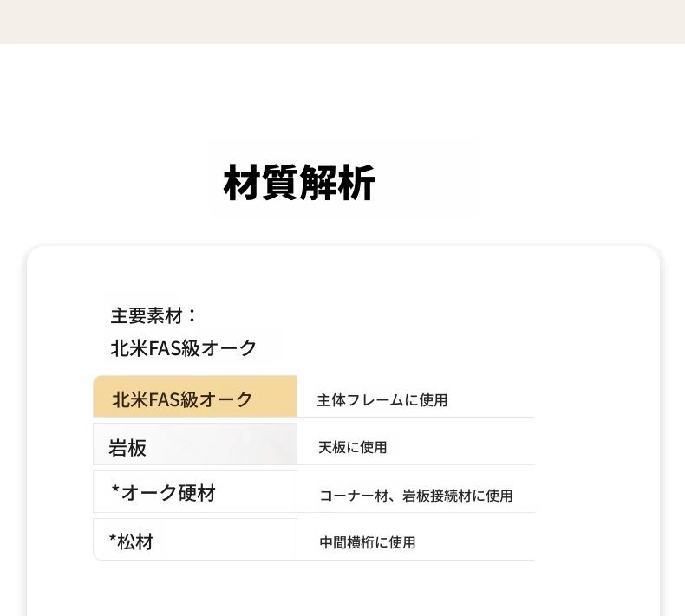Click 天板に使用 description text
The image size is (685, 616).
pyautogui.click(x=353, y=447)
